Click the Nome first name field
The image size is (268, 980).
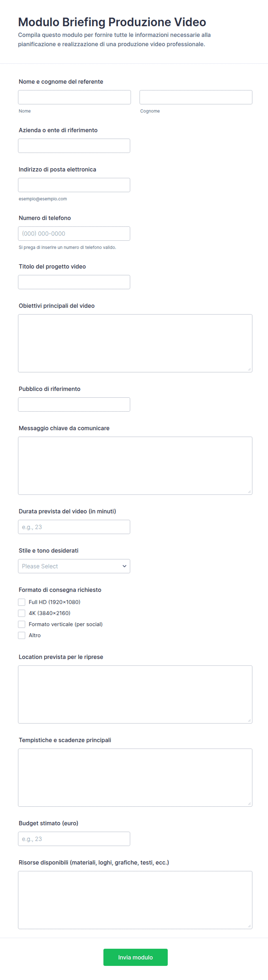point(74,97)
